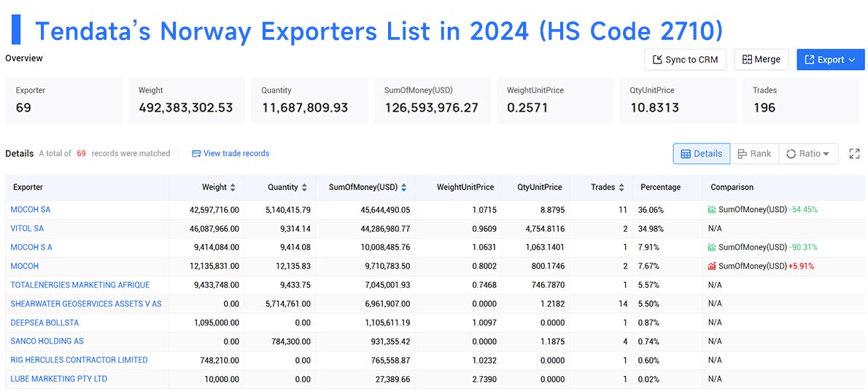The width and height of the screenshot is (868, 392).
Task: Click the WeightUnitPrice value 0.2571
Action: pyautogui.click(x=527, y=108)
